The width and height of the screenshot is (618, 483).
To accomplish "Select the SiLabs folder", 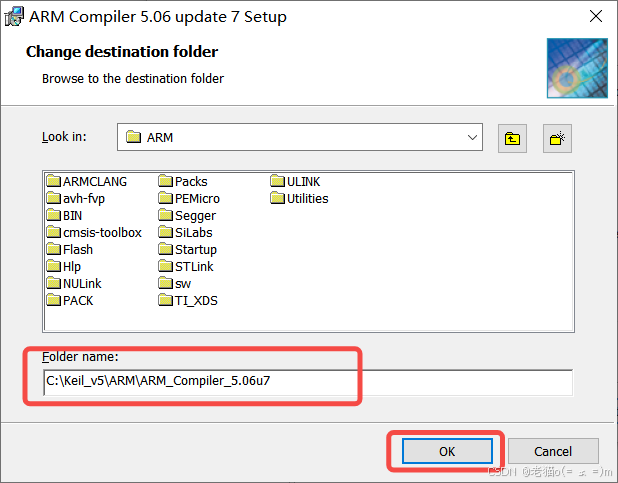I will [185, 232].
